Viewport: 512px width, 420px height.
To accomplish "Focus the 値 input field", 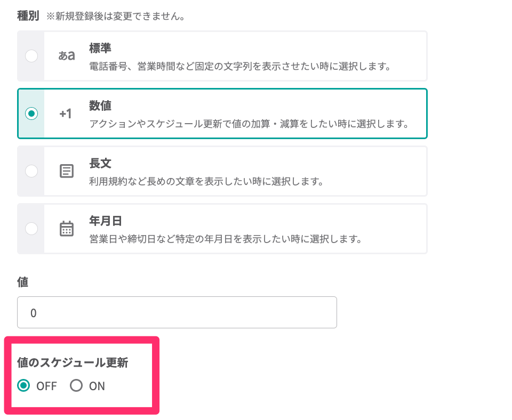I will click(x=177, y=312).
